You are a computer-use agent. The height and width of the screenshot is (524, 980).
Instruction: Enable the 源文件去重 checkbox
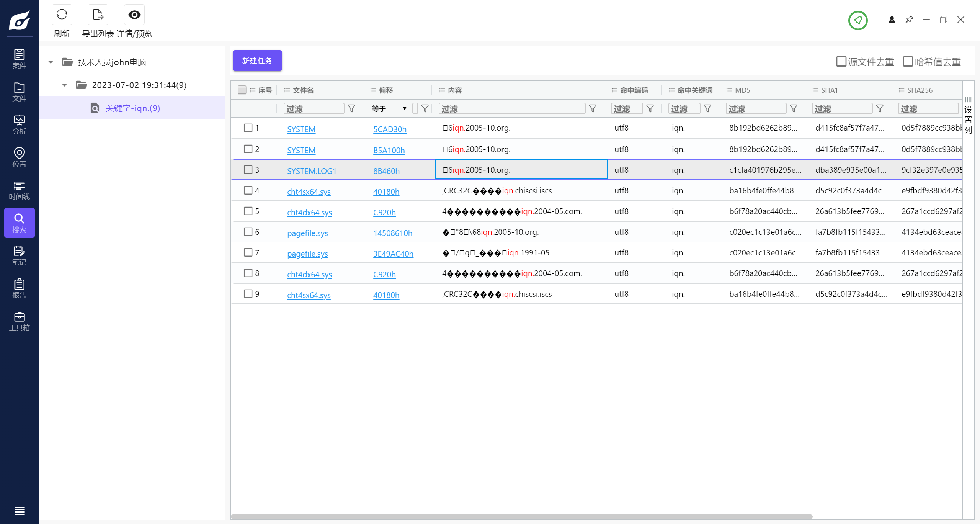[x=841, y=62]
